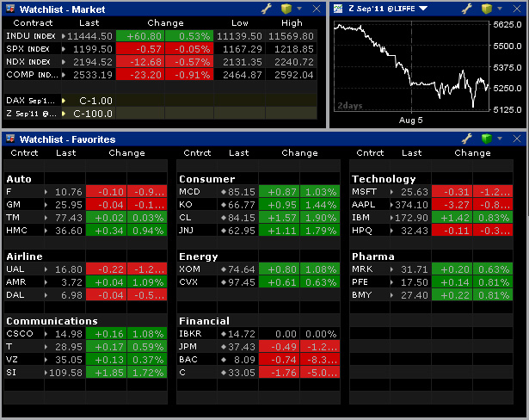
Task: Open dropdown arrow beside Favorites cube icon
Action: pos(500,138)
